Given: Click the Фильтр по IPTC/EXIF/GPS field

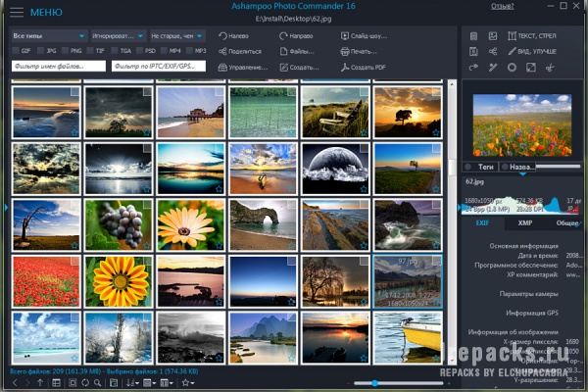Looking at the screenshot, I should [159, 66].
